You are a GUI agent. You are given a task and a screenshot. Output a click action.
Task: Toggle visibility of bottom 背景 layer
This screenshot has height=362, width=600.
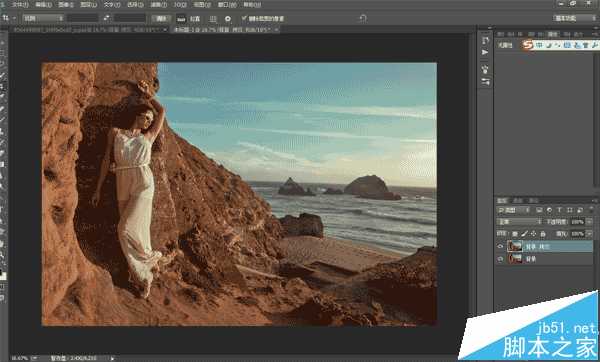pyautogui.click(x=500, y=259)
